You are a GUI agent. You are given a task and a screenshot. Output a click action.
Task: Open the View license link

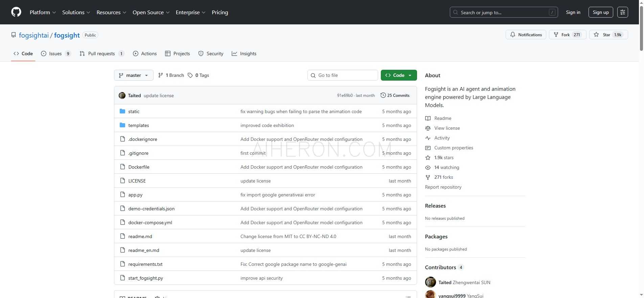(447, 128)
